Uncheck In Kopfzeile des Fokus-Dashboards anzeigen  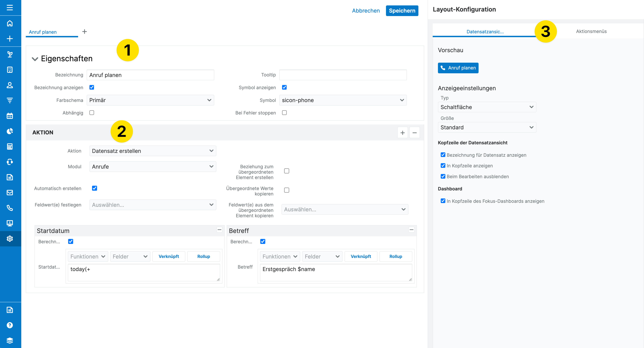click(x=443, y=201)
